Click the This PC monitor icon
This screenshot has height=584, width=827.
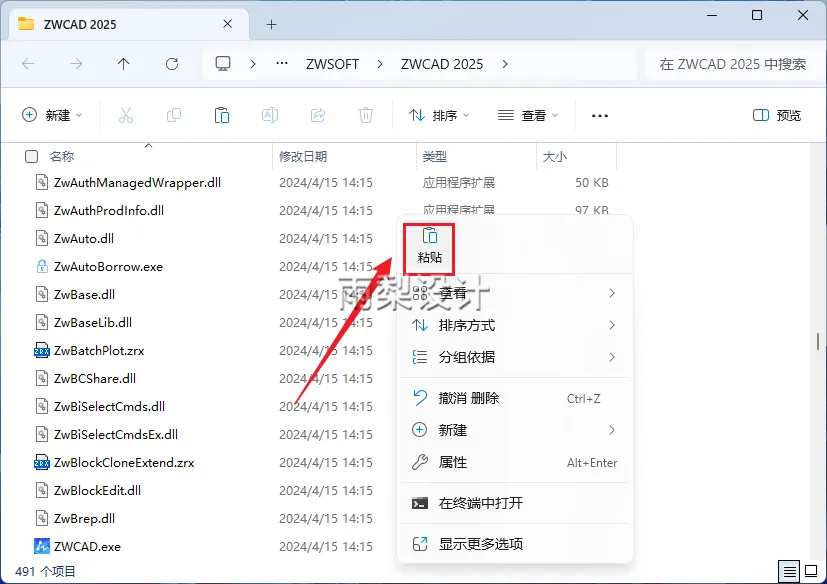[x=223, y=64]
